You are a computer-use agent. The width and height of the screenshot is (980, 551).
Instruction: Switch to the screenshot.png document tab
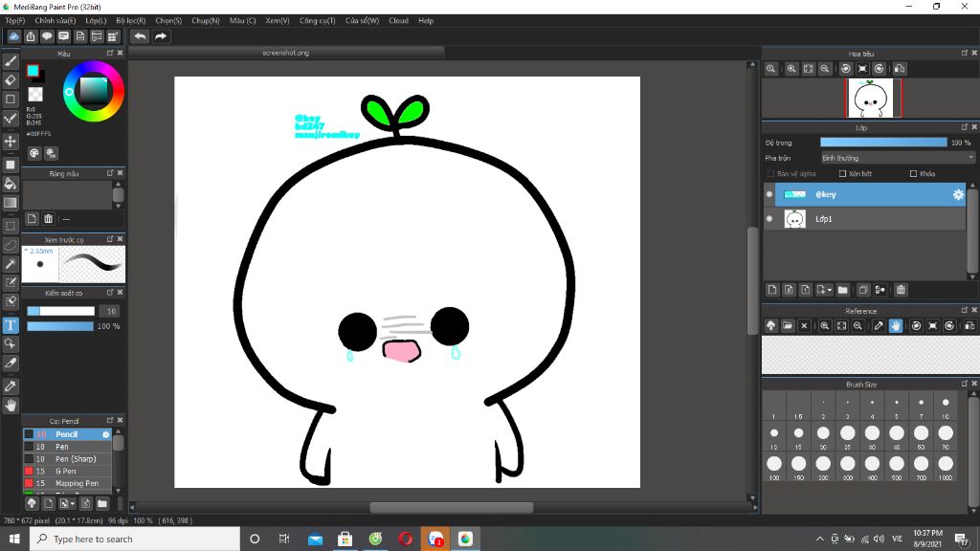point(285,53)
